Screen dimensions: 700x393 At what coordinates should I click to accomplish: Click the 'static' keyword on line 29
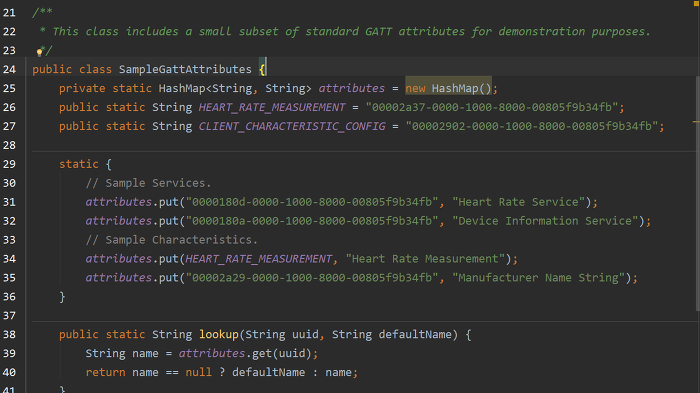coord(79,164)
